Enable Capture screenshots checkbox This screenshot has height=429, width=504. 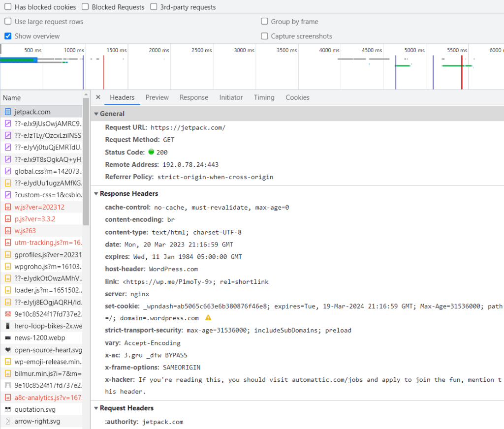click(x=264, y=36)
